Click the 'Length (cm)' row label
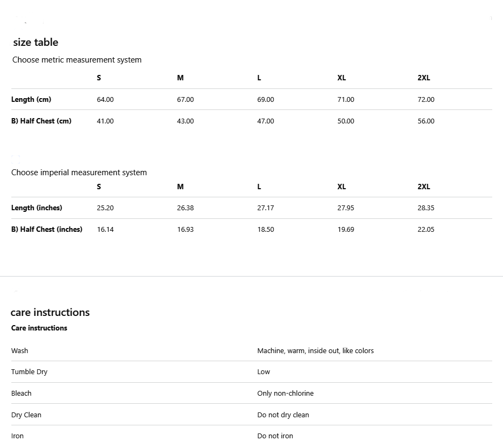503x448 pixels. click(31, 99)
